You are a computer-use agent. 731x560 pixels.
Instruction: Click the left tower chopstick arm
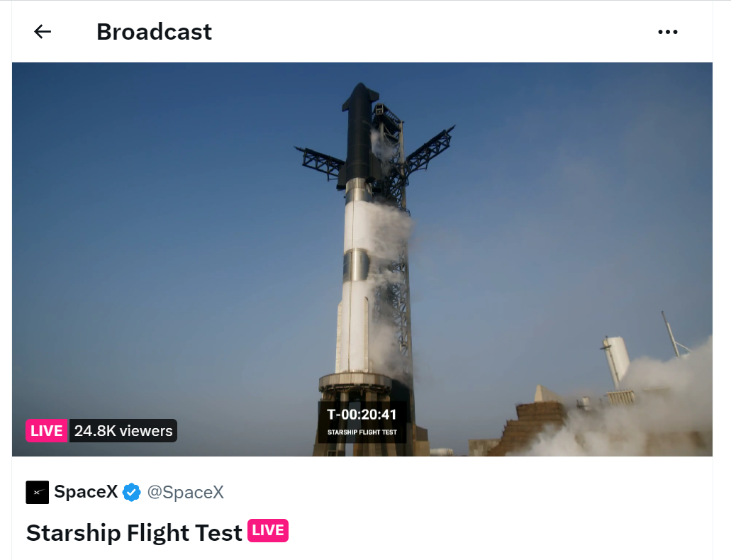pos(320,162)
